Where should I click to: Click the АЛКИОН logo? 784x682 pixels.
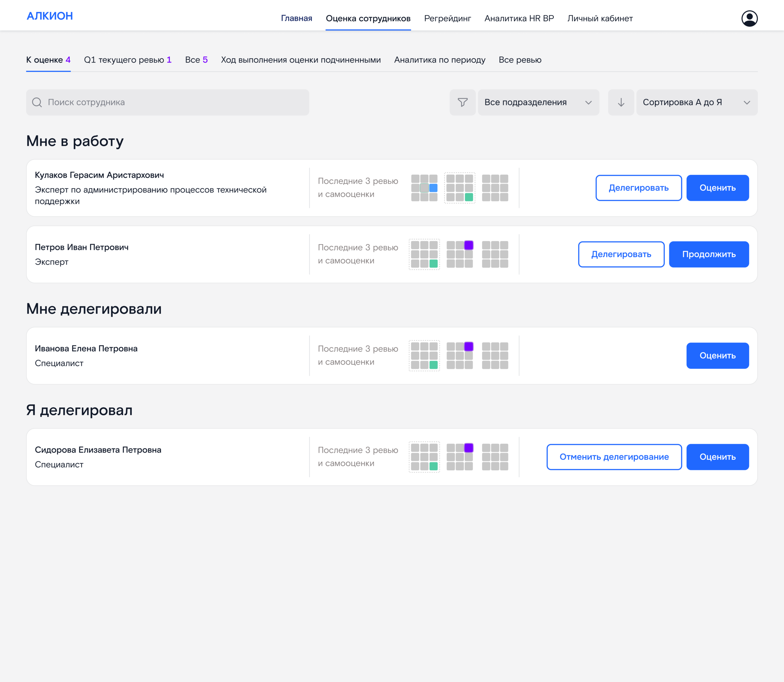coord(50,16)
